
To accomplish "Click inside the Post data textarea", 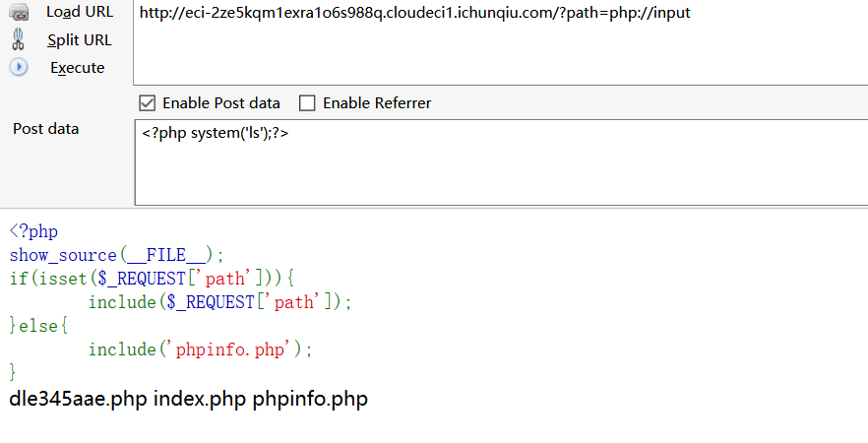I will (x=492, y=162).
